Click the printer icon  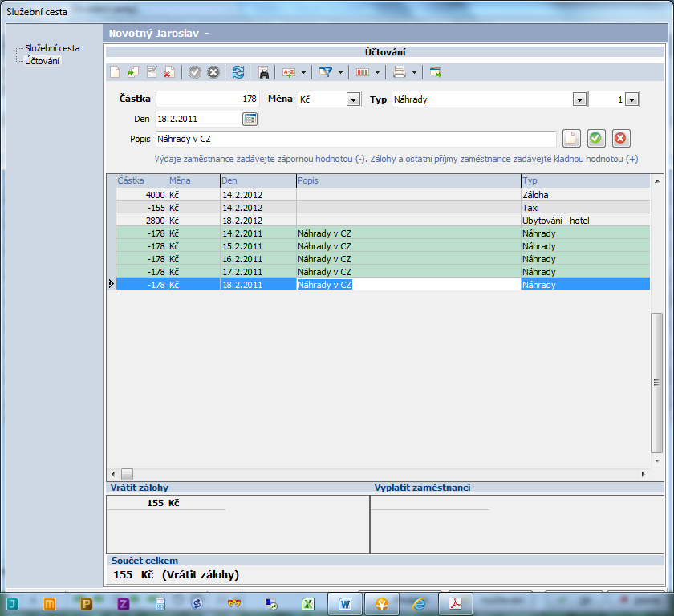pyautogui.click(x=400, y=72)
